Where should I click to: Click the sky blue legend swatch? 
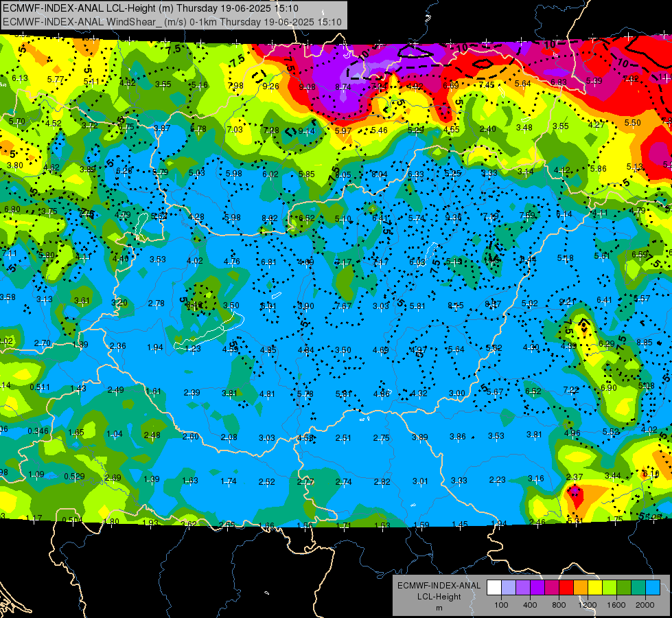pos(653,587)
